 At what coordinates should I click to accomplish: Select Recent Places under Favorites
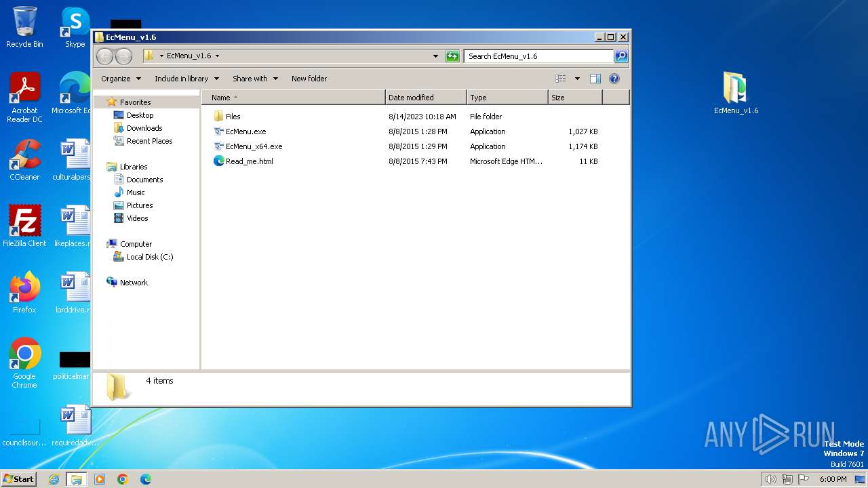(149, 141)
